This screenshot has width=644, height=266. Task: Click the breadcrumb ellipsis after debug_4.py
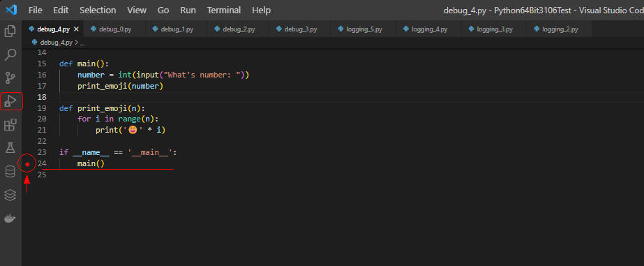[x=82, y=43]
